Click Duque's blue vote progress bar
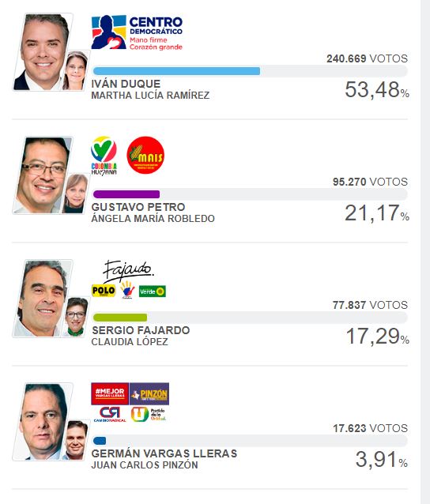This screenshot has width=430, height=504. point(176,71)
